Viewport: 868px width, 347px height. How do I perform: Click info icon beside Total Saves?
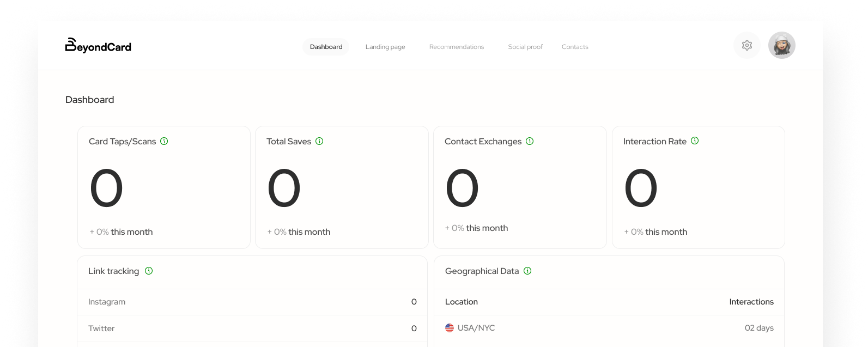(319, 141)
